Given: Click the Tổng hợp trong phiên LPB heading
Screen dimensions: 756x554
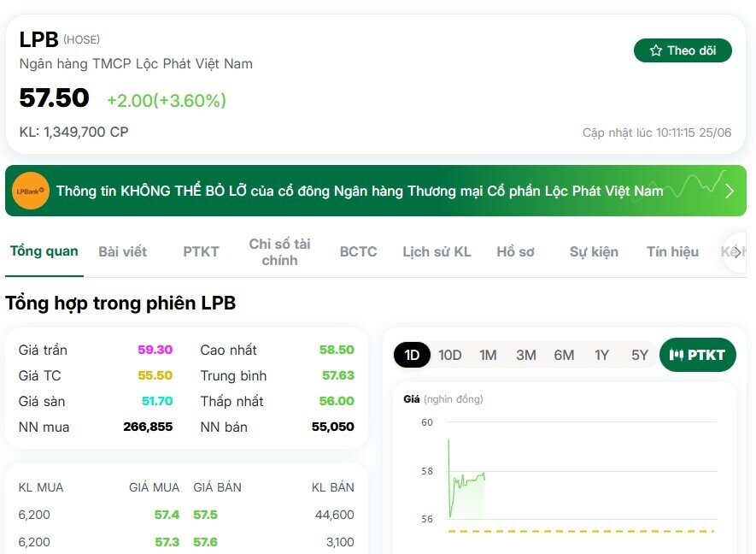Looking at the screenshot, I should tap(120, 303).
